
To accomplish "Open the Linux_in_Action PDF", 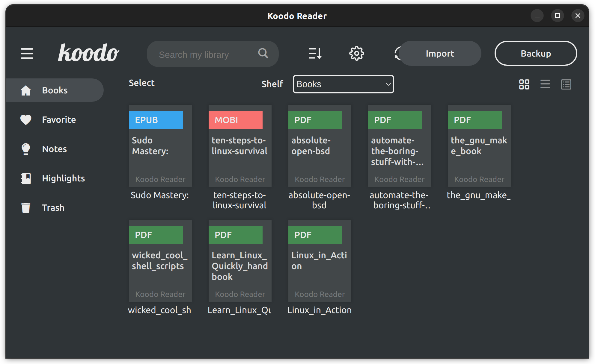I will pyautogui.click(x=319, y=260).
